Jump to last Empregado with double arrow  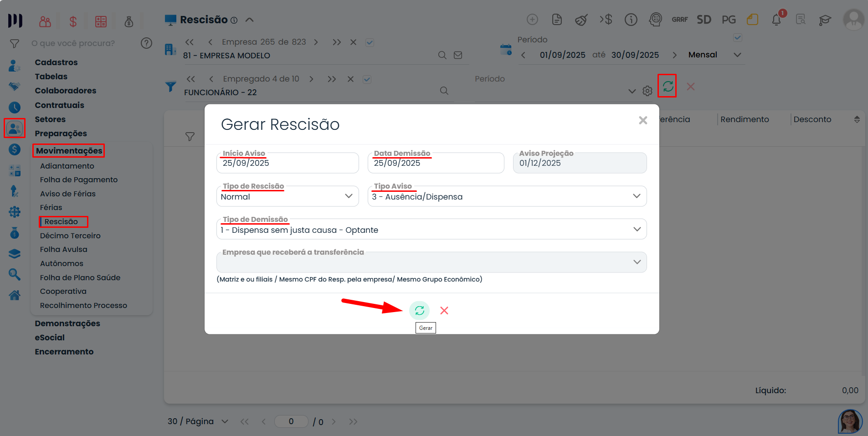pyautogui.click(x=332, y=79)
